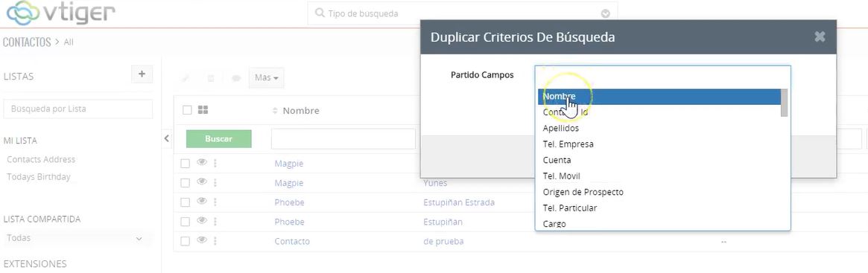
Task: Click the edit pencil icon in toolbar
Action: (x=186, y=78)
